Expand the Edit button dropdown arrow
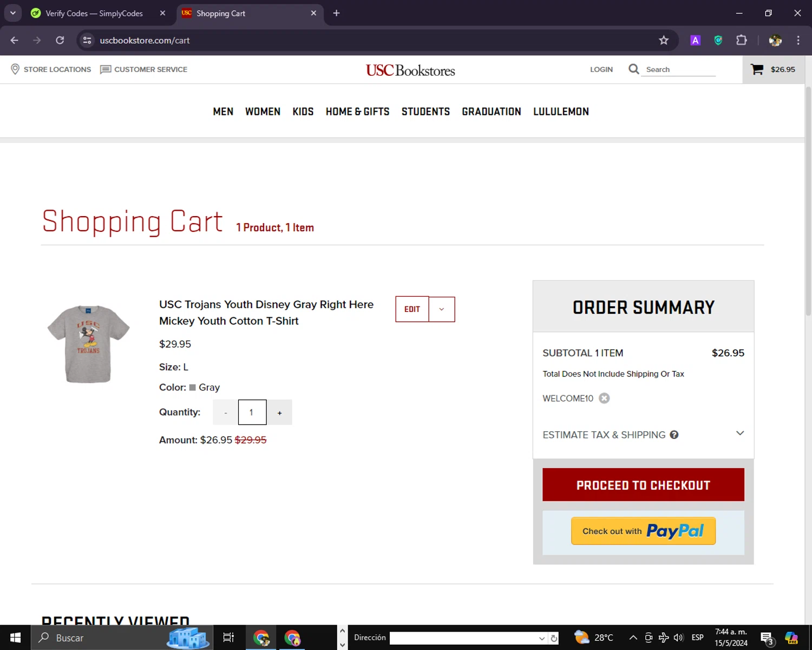812x650 pixels. 441,309
